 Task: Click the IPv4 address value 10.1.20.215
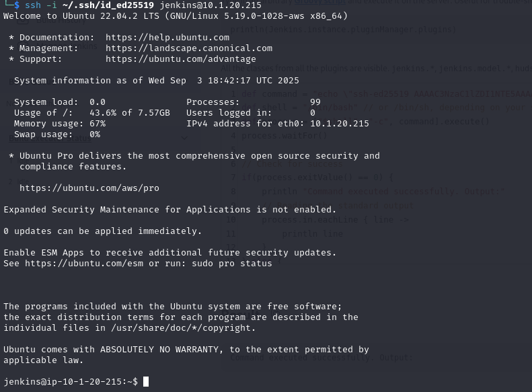coord(340,124)
